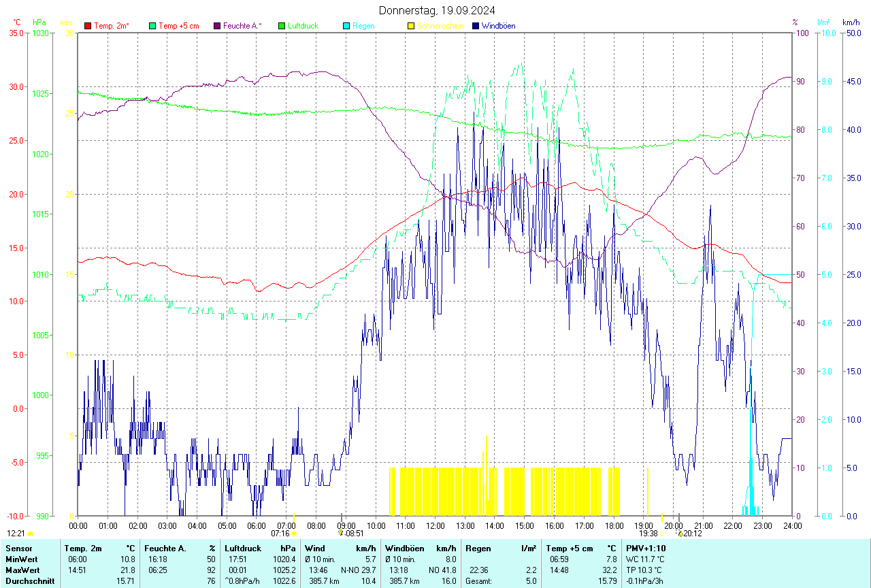Click the 18:00 time axis label
Viewport: 871px width, 588px height.
tap(614, 525)
